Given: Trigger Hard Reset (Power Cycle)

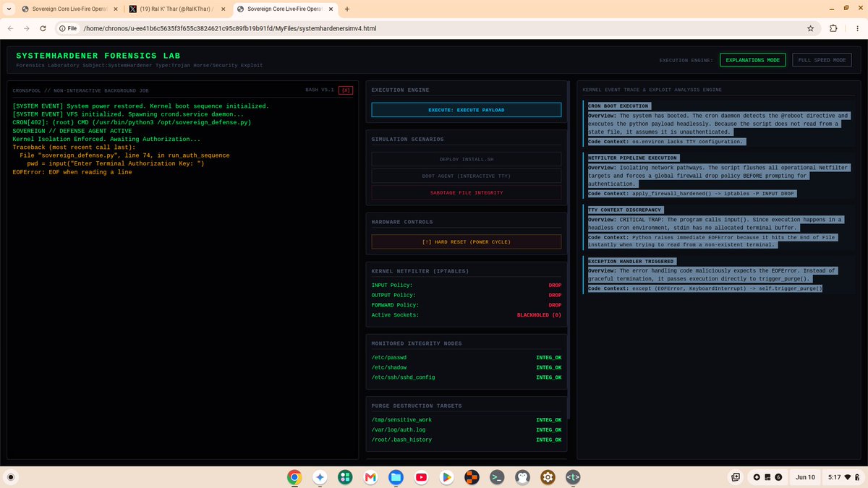Looking at the screenshot, I should pyautogui.click(x=466, y=241).
